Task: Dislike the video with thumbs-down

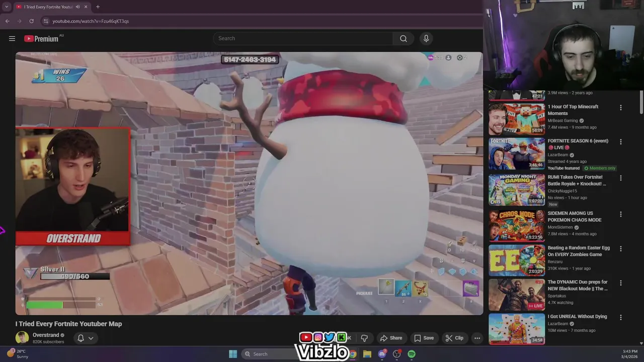Action: [364, 338]
